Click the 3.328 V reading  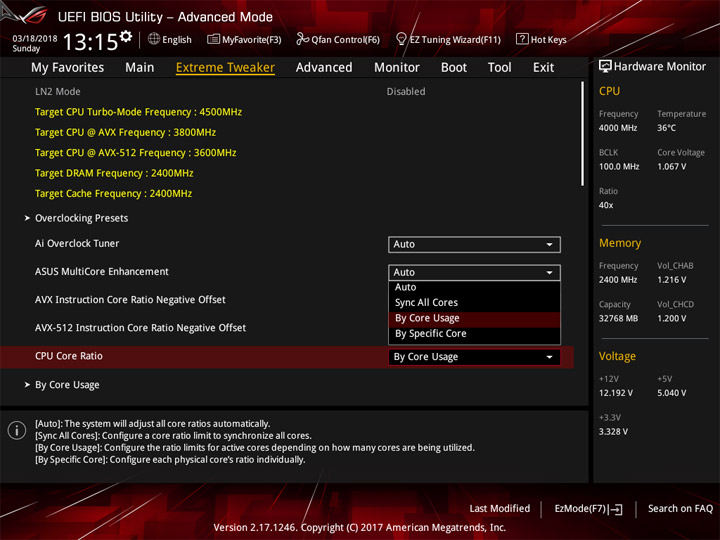pos(613,432)
